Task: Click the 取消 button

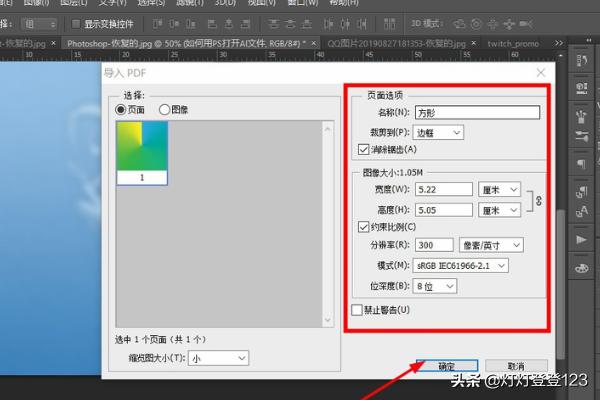Action: pos(516,367)
